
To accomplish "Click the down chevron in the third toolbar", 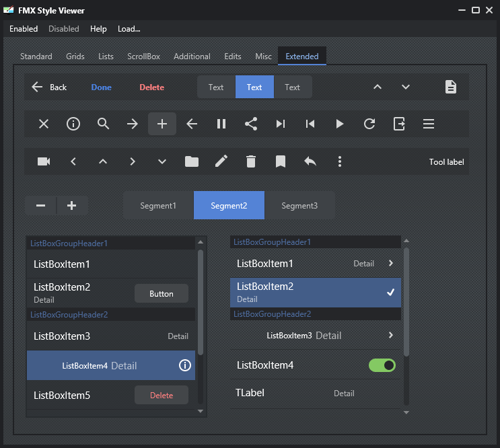I will coord(162,161).
